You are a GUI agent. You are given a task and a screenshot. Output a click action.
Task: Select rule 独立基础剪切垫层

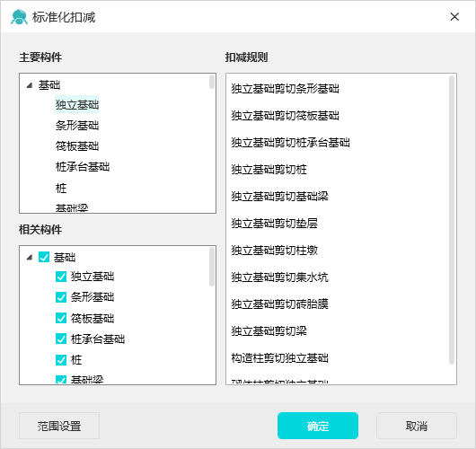275,223
